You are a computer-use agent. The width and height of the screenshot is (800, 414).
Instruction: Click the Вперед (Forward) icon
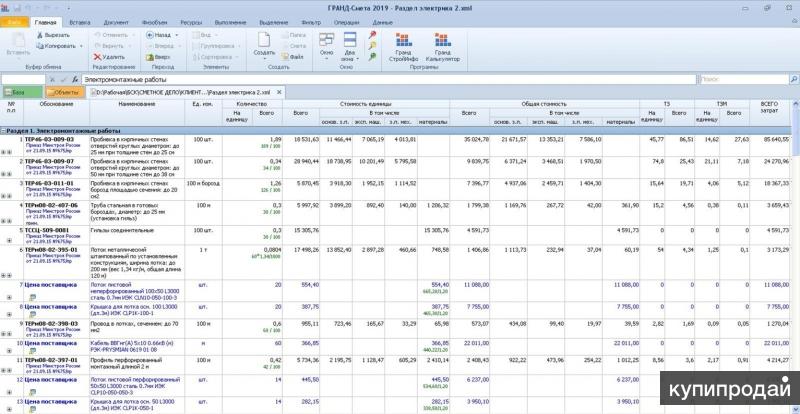[x=149, y=46]
